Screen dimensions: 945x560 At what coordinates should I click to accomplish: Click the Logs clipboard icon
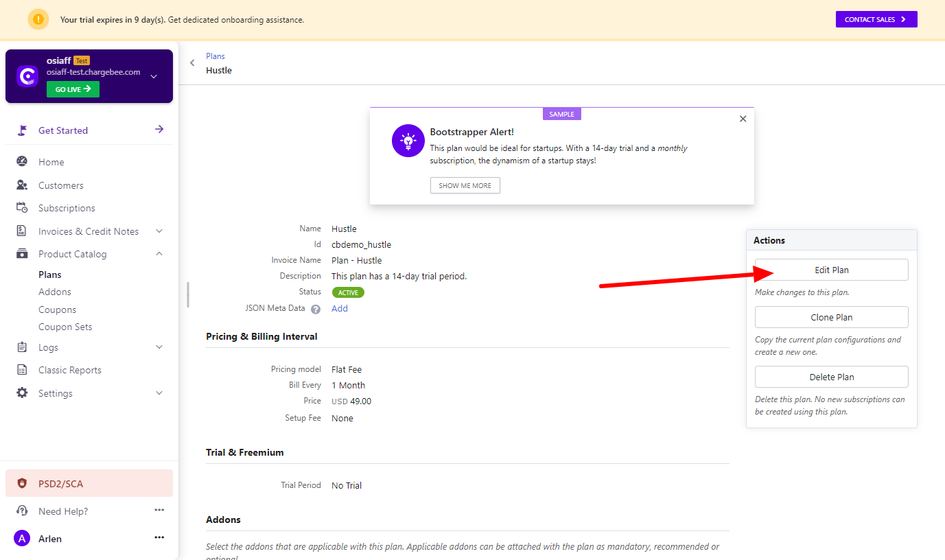22,347
